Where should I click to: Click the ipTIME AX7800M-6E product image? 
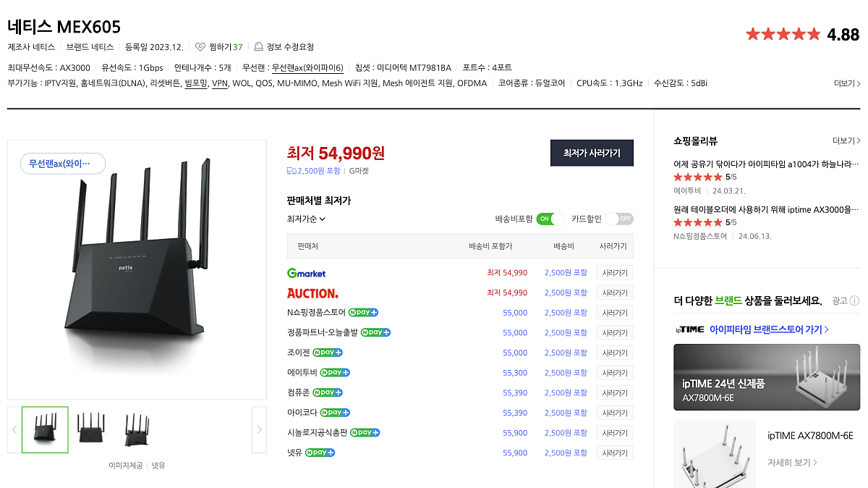(x=715, y=454)
